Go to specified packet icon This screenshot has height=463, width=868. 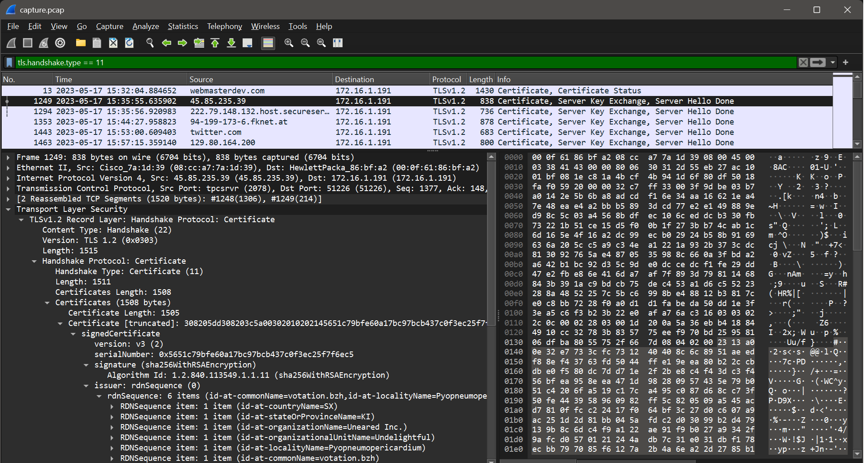[199, 43]
